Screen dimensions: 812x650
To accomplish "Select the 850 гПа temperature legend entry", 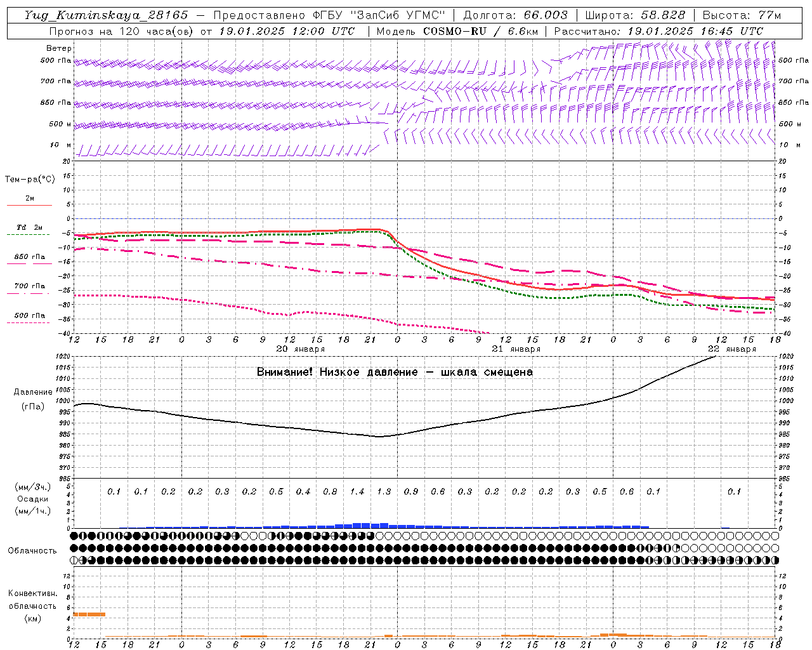I will [29, 260].
